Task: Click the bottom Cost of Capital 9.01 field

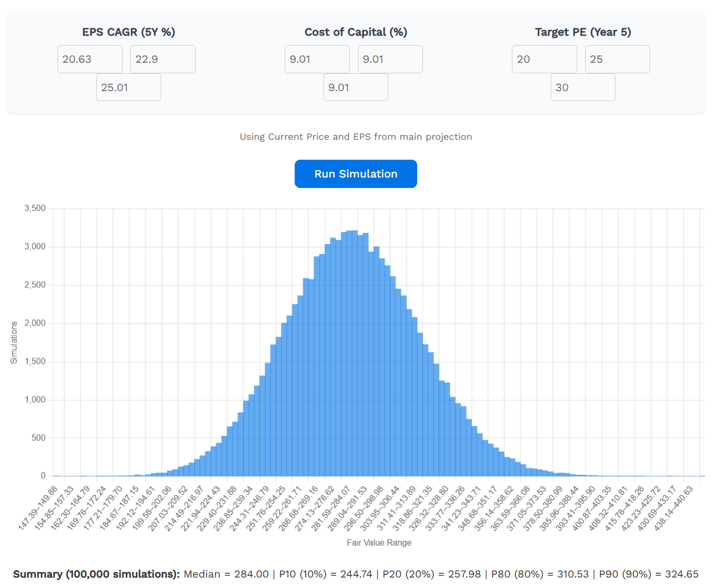Action: coord(355,87)
